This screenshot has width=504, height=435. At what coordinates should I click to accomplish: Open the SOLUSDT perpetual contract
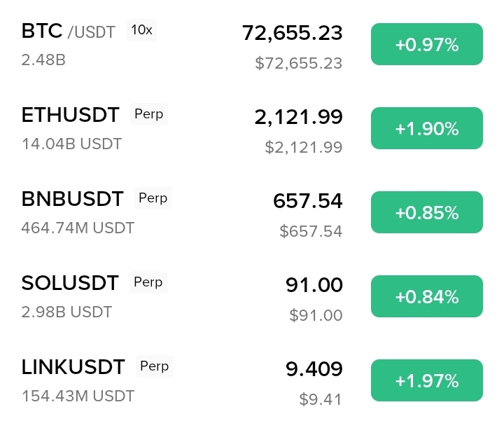(252, 296)
